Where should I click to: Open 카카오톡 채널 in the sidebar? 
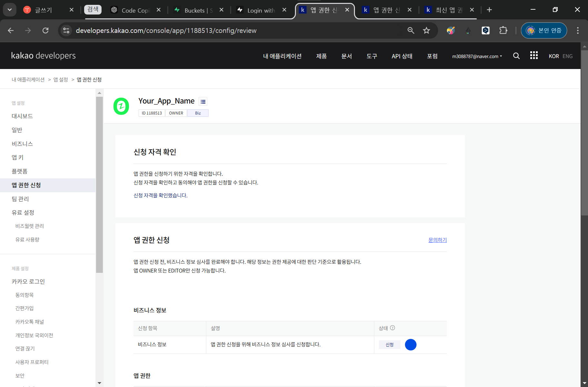(30, 322)
